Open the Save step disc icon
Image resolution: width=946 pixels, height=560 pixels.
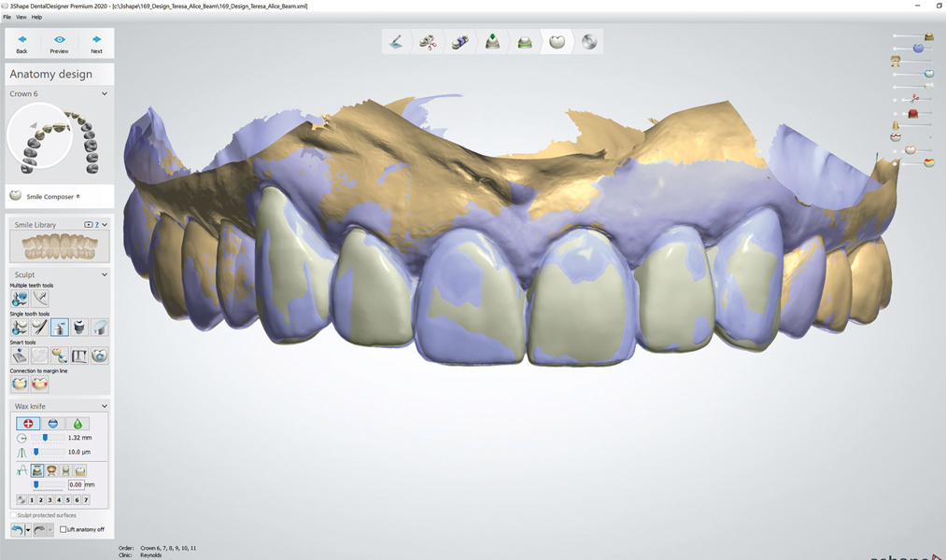588,42
